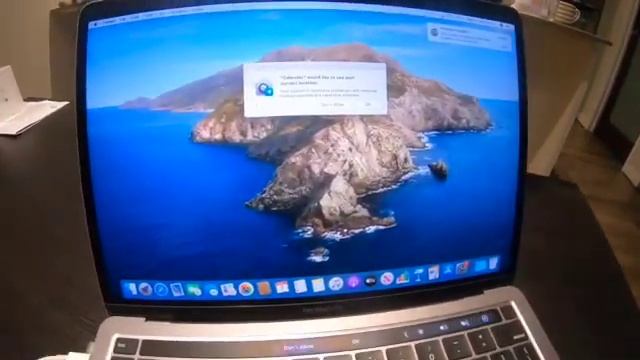
Task: Open Podcasts from the Dock
Action: coord(353,282)
